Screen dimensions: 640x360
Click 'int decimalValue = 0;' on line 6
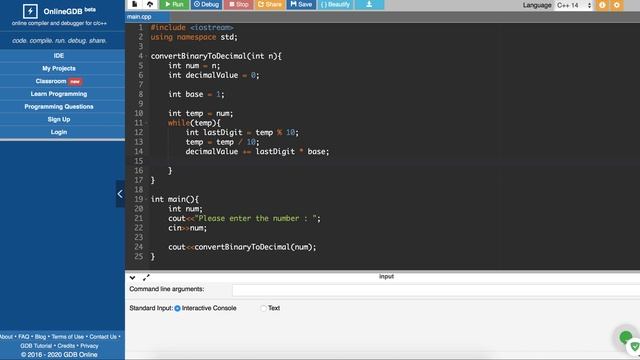213,75
